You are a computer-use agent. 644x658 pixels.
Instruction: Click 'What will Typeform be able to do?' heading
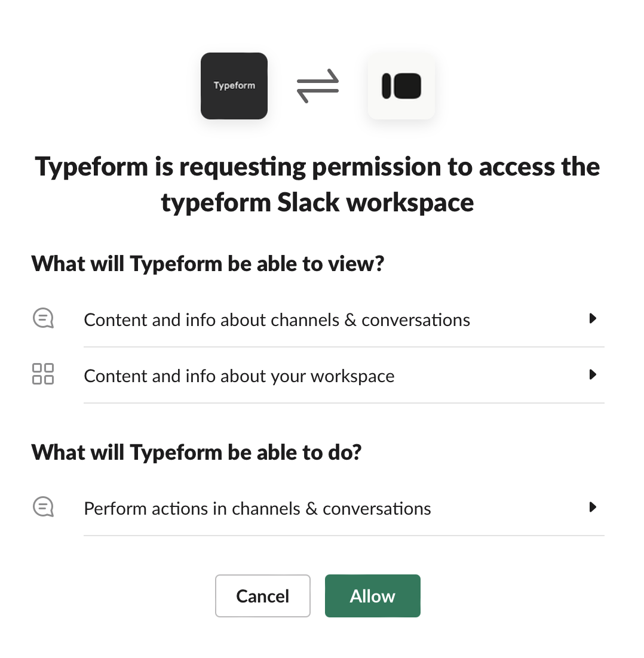tap(197, 453)
